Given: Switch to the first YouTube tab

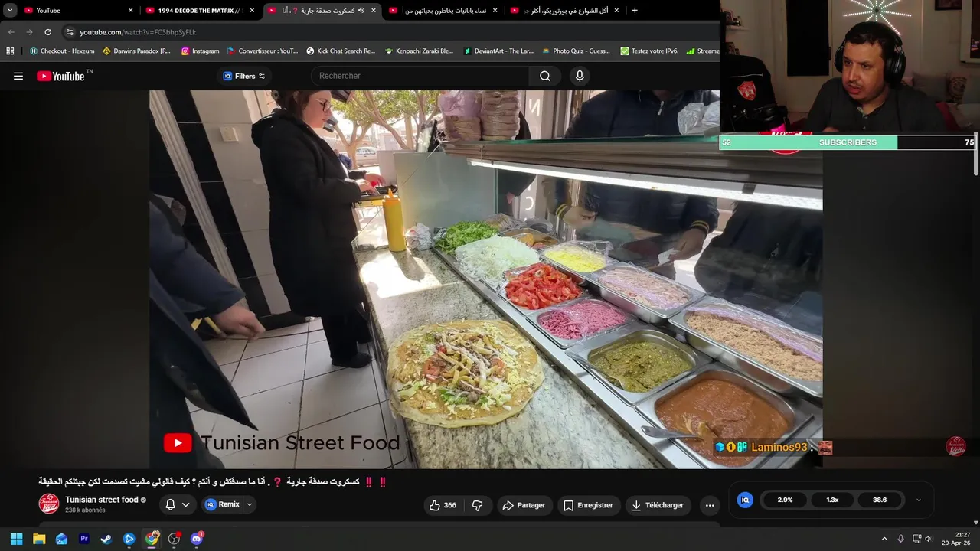Looking at the screenshot, I should tap(77, 10).
